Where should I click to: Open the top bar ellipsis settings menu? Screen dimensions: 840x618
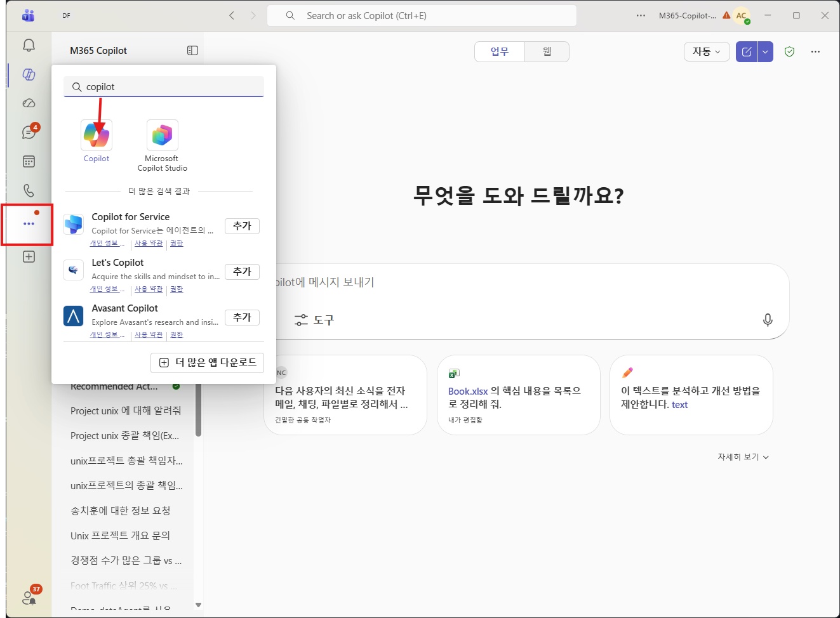click(641, 15)
